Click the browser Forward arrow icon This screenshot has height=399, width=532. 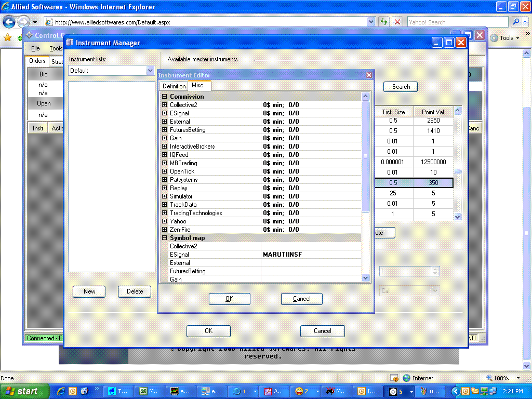23,22
